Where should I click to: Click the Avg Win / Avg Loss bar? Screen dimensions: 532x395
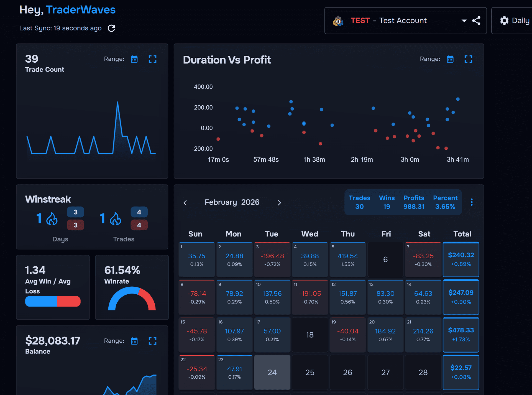point(53,301)
